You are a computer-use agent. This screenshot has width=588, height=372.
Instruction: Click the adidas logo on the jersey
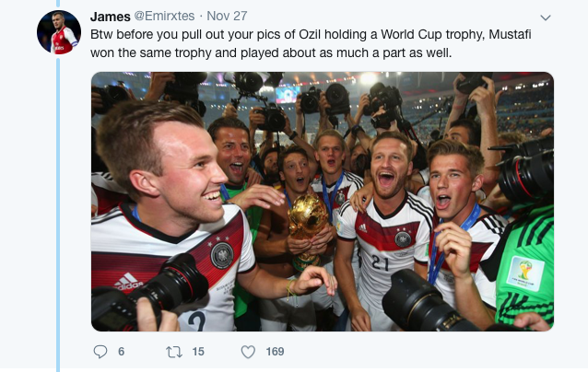point(128,281)
